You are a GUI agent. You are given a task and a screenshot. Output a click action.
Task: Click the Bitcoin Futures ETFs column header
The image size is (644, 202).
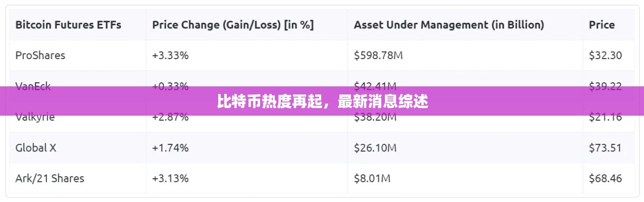click(x=68, y=25)
